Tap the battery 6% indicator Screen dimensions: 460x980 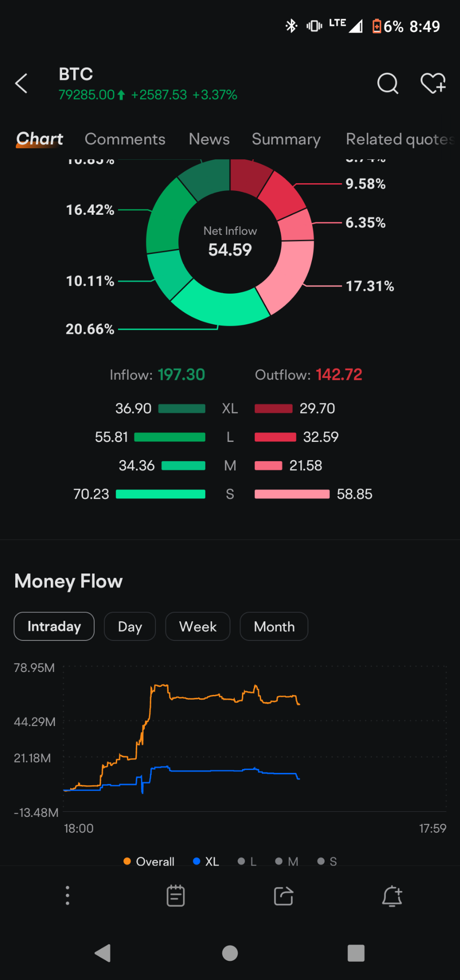pos(388,26)
